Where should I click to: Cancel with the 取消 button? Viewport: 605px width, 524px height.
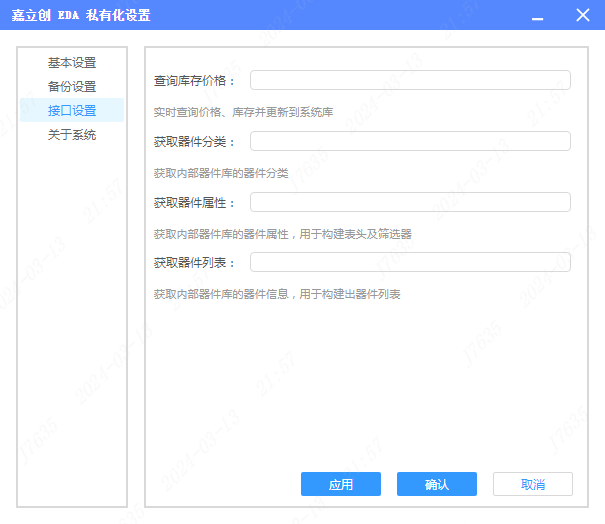click(532, 485)
